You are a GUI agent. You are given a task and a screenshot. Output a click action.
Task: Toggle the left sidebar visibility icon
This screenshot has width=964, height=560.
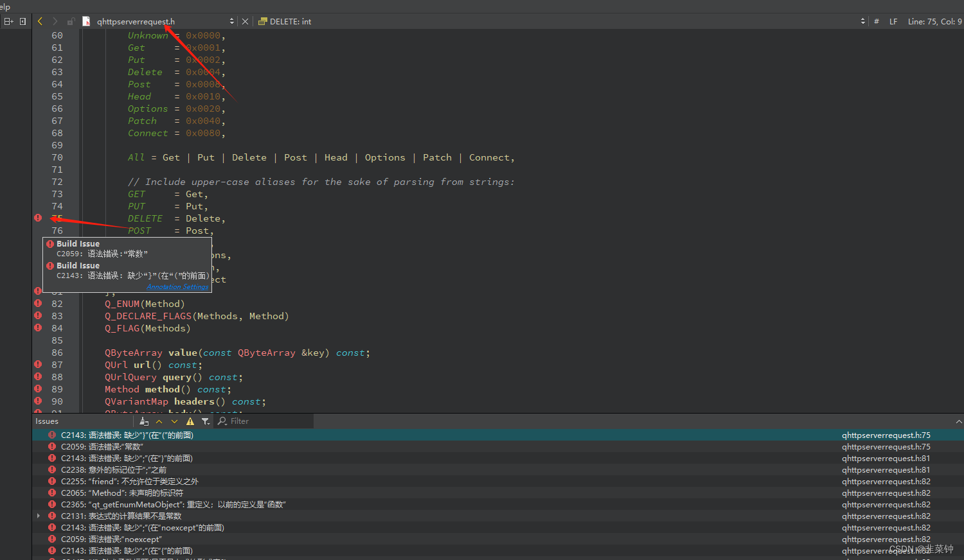click(23, 21)
